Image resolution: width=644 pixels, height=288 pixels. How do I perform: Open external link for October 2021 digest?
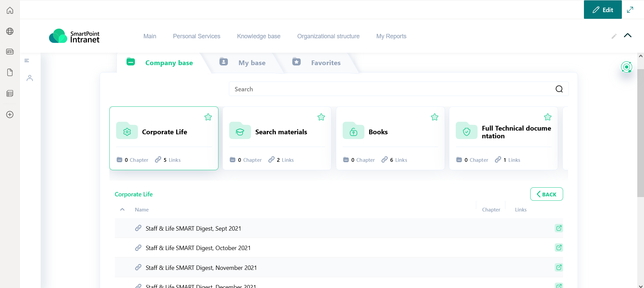558,248
